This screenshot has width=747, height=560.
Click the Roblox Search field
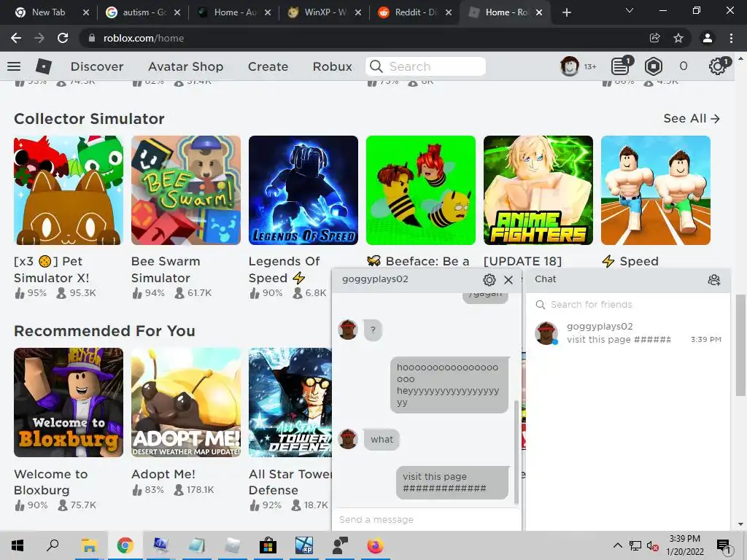pyautogui.click(x=426, y=66)
